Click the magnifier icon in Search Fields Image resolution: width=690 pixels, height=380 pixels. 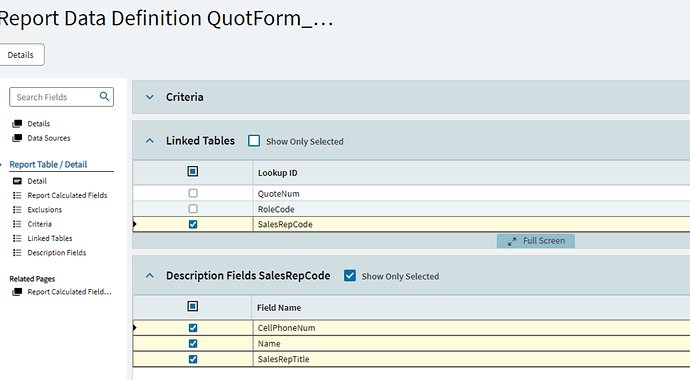(104, 96)
